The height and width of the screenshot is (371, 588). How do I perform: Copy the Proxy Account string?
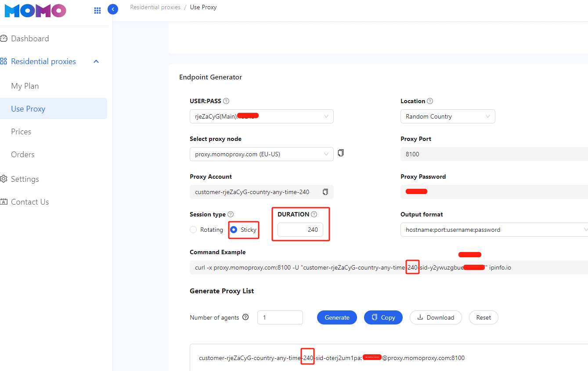(x=325, y=192)
